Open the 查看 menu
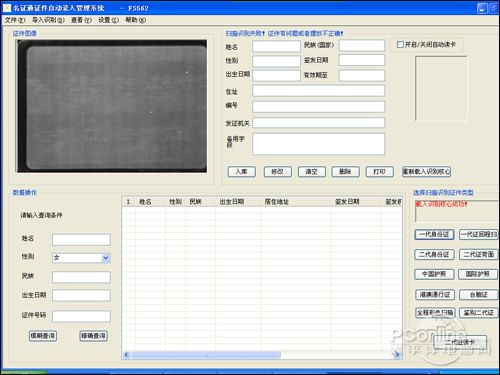This screenshot has width=500, height=375. pos(81,20)
